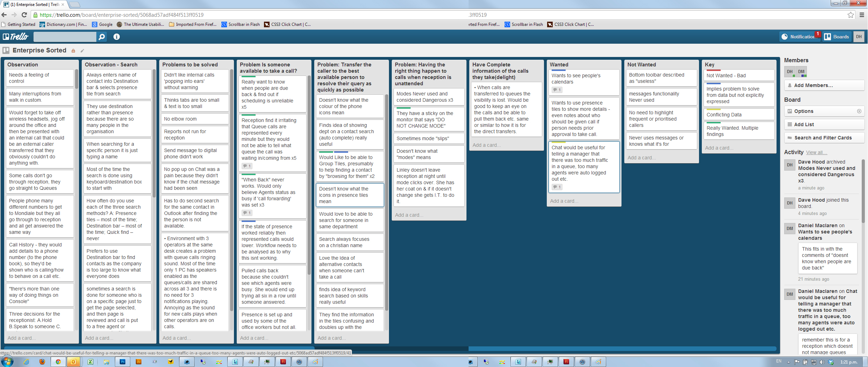
Task: Open the Google bookmark in bookmarks bar
Action: pyautogui.click(x=102, y=24)
